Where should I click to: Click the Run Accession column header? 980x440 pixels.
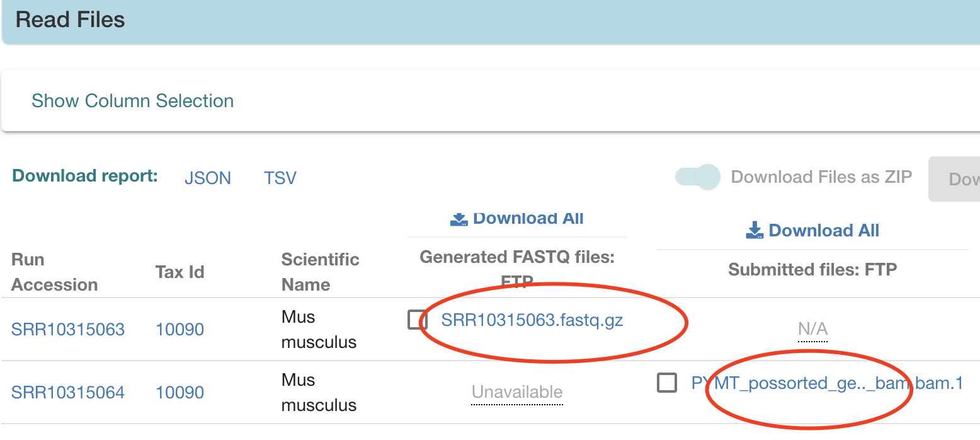[55, 272]
